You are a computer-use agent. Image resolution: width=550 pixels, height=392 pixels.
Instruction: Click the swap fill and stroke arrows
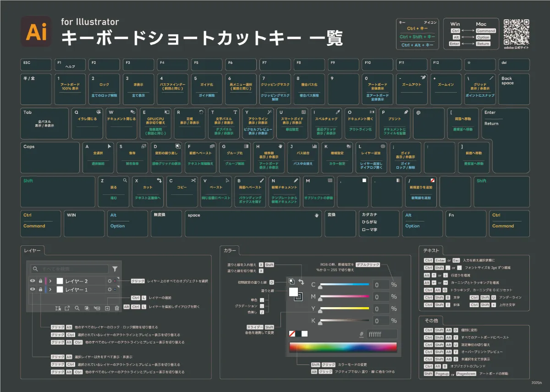[301, 282]
